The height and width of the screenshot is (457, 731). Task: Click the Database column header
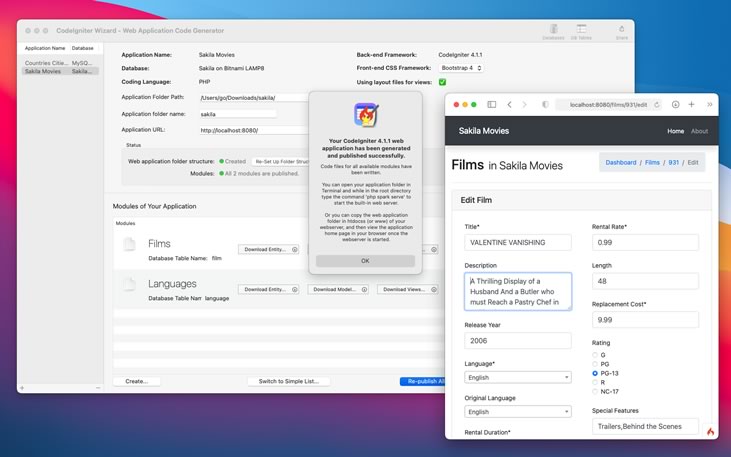coord(83,48)
